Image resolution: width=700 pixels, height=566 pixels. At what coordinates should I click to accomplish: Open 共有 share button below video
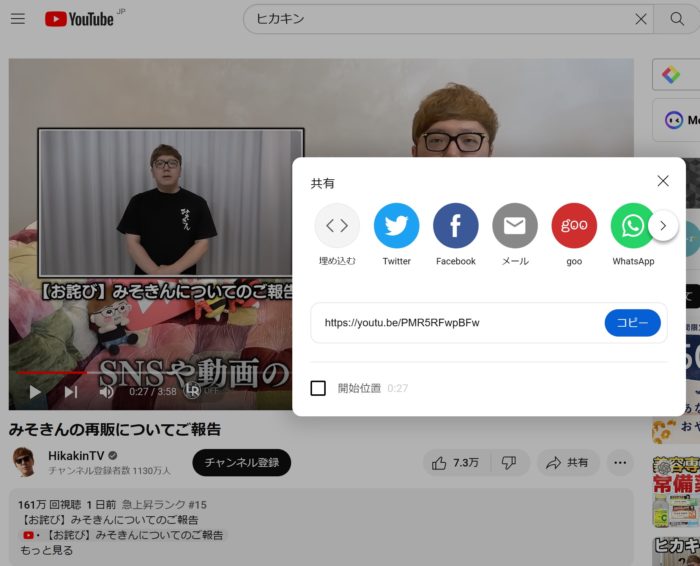tap(567, 463)
